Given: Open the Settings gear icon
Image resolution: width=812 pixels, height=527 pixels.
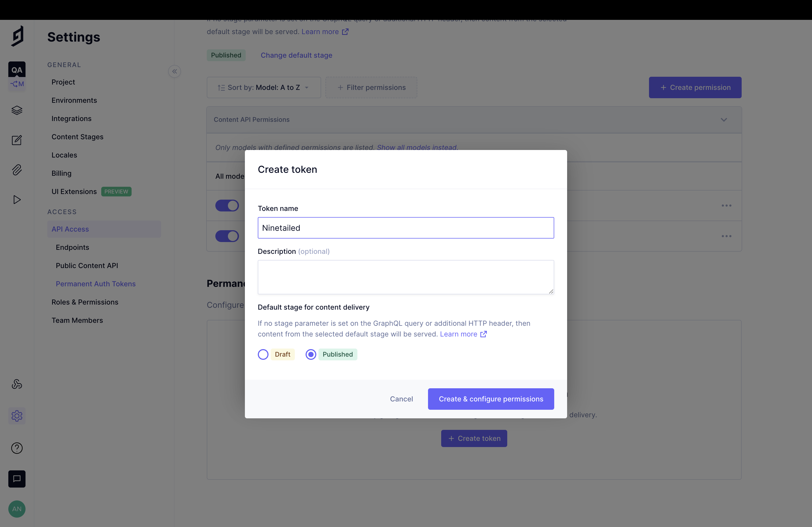Looking at the screenshot, I should tap(17, 416).
